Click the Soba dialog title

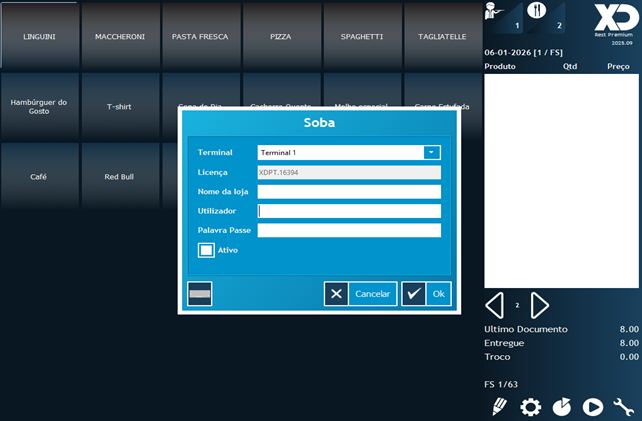pyautogui.click(x=319, y=122)
